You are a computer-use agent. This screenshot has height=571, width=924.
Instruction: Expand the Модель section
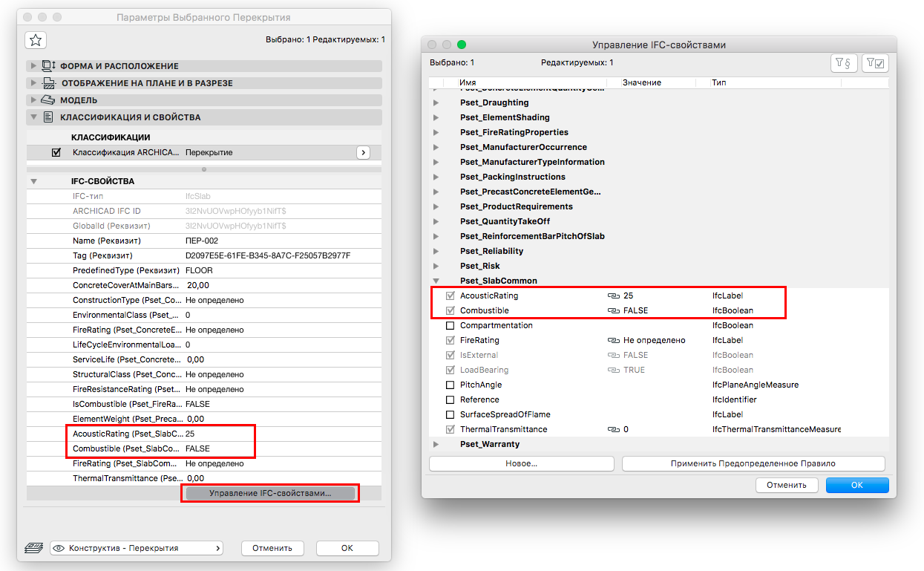click(x=33, y=100)
